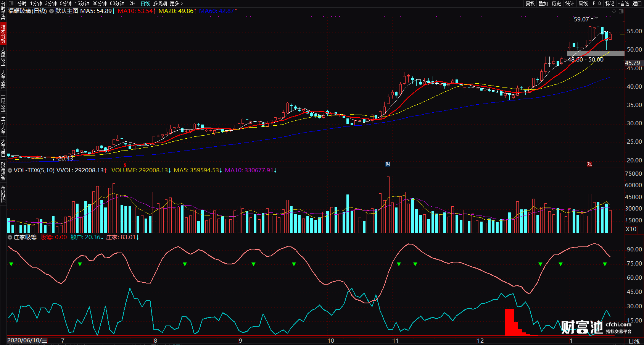
Task: Click the 叠加 overlay button
Action: click(x=543, y=3)
